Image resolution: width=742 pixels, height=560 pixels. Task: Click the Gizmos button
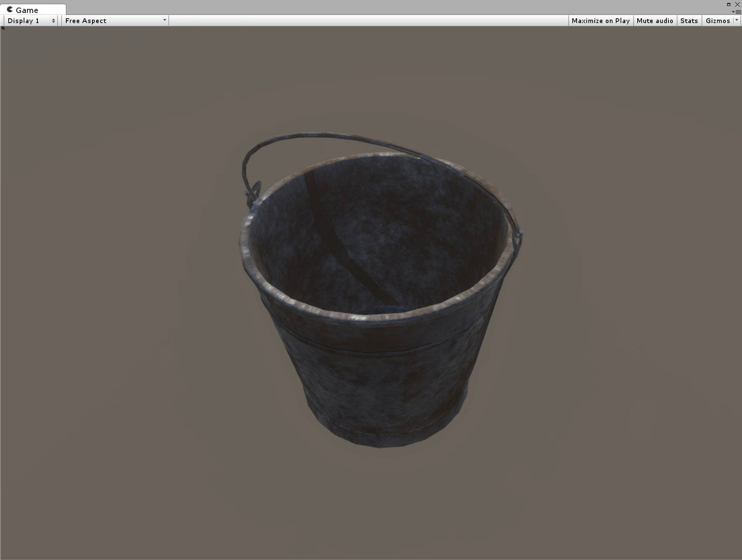pos(718,21)
